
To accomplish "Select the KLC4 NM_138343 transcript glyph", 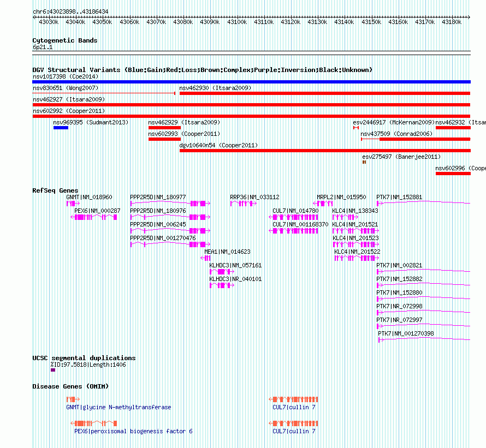I will point(345,217).
